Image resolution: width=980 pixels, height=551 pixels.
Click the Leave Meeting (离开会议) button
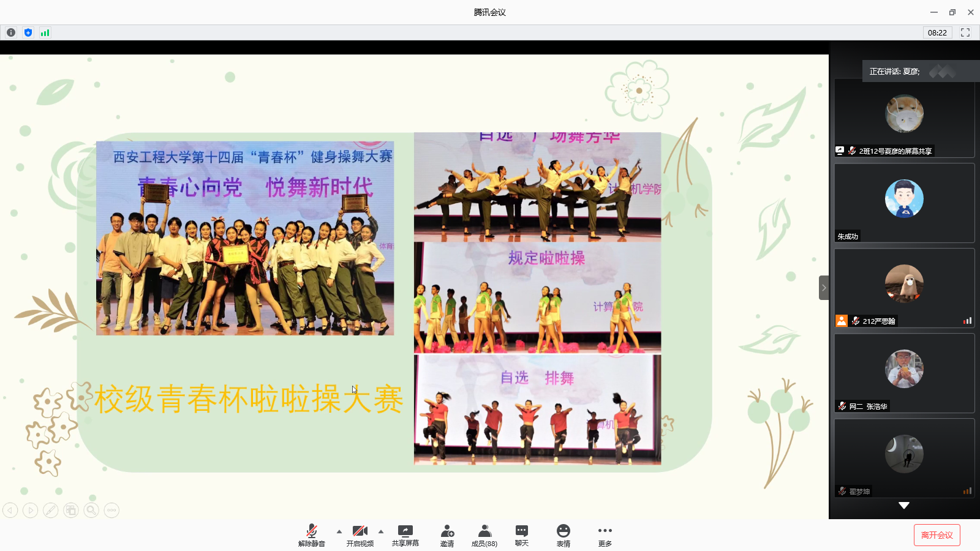pos(937,535)
